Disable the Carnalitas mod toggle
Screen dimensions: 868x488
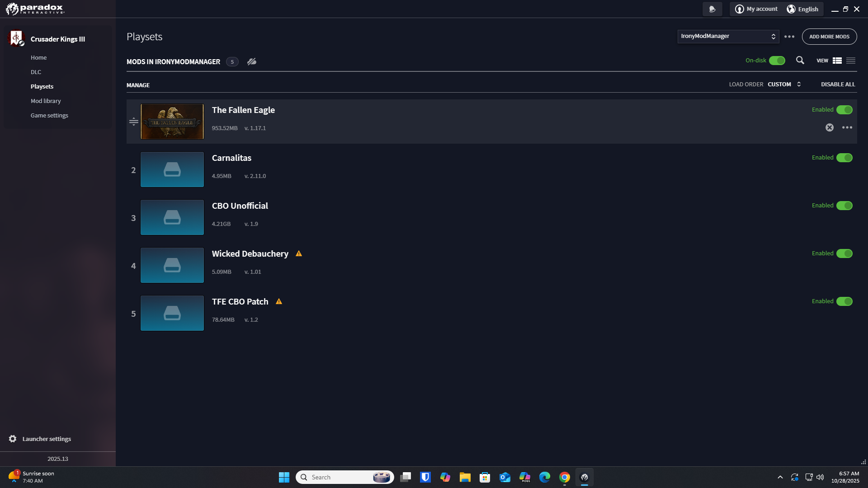click(x=844, y=158)
